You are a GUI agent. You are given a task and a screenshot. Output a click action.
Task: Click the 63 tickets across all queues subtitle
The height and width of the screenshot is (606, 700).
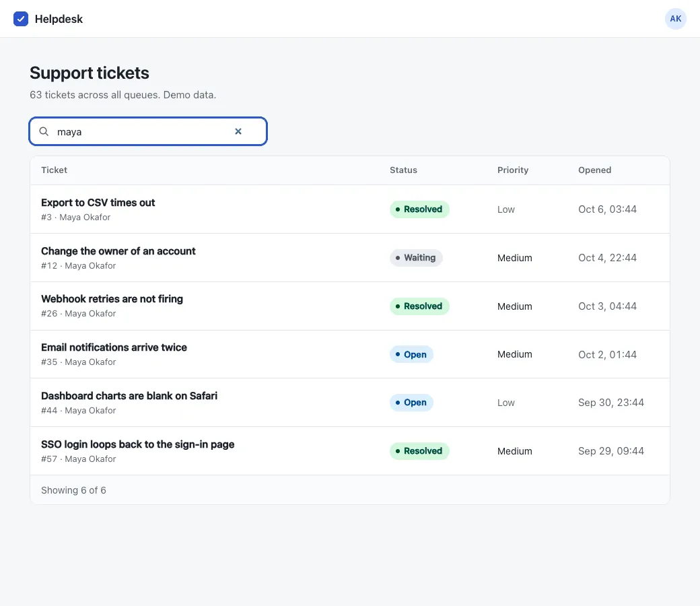coord(123,95)
